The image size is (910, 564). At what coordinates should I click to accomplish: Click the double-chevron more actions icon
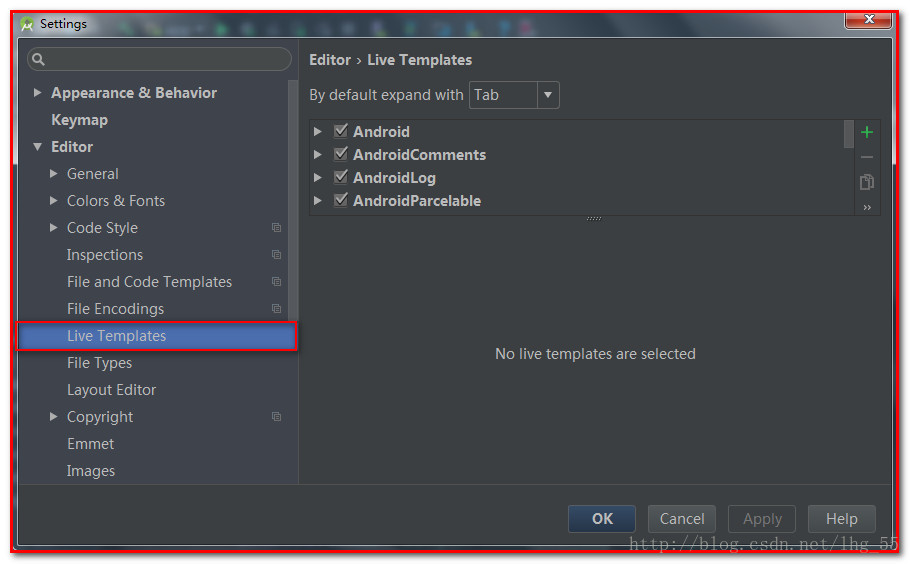(x=866, y=207)
